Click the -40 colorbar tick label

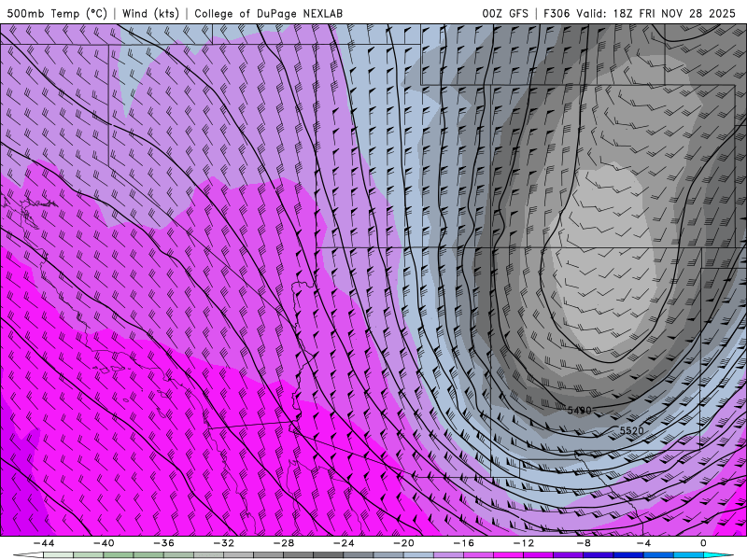pos(104,543)
